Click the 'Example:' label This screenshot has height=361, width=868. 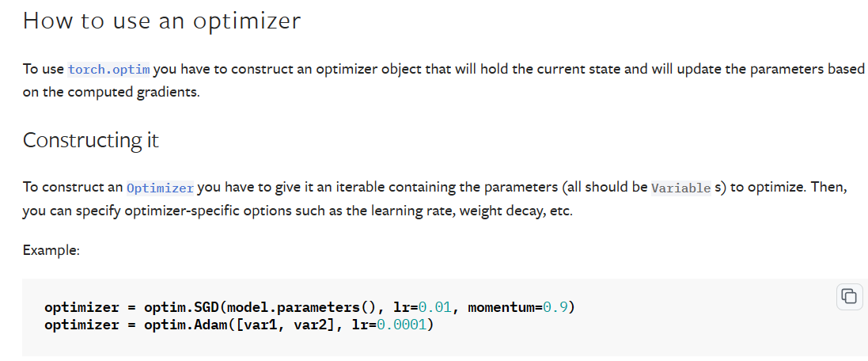click(x=51, y=250)
